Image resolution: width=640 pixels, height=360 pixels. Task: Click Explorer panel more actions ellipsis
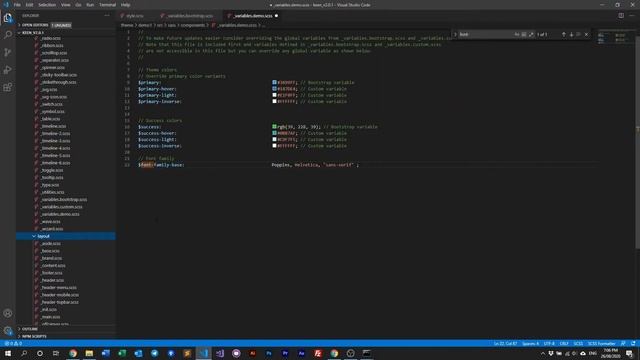coord(107,16)
